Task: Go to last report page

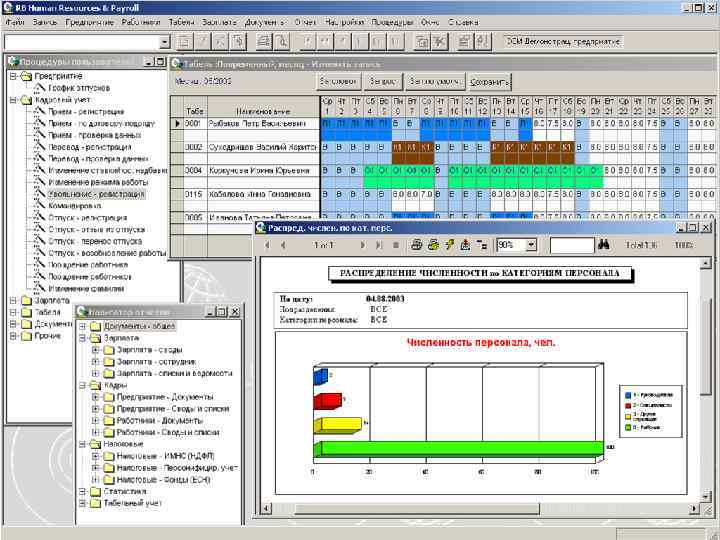Action: [x=379, y=245]
